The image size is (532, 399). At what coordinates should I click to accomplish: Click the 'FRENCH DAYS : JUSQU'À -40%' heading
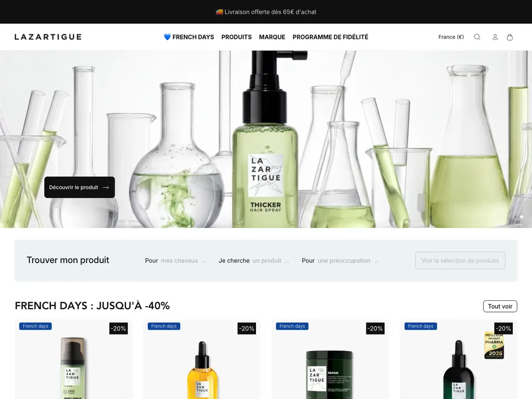93,306
